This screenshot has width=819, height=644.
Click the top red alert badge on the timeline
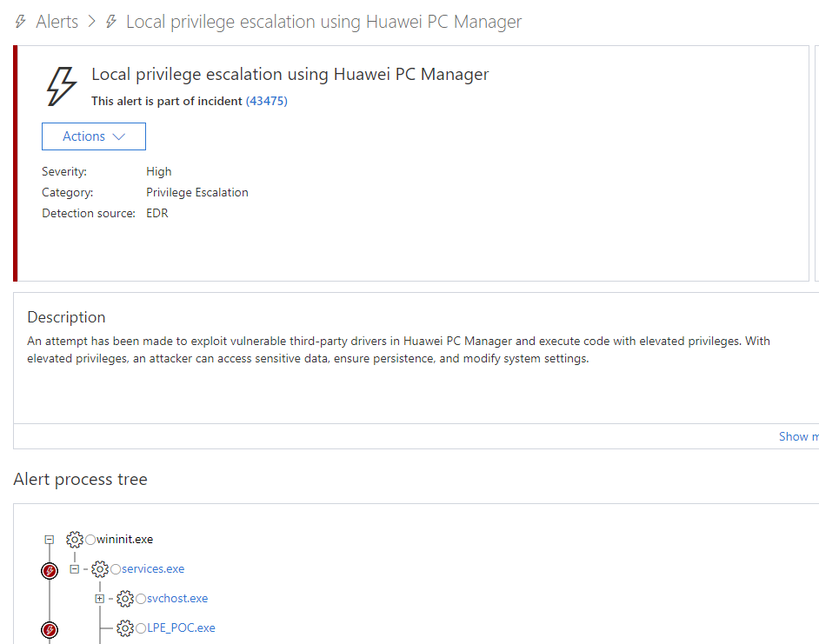tap(50, 571)
